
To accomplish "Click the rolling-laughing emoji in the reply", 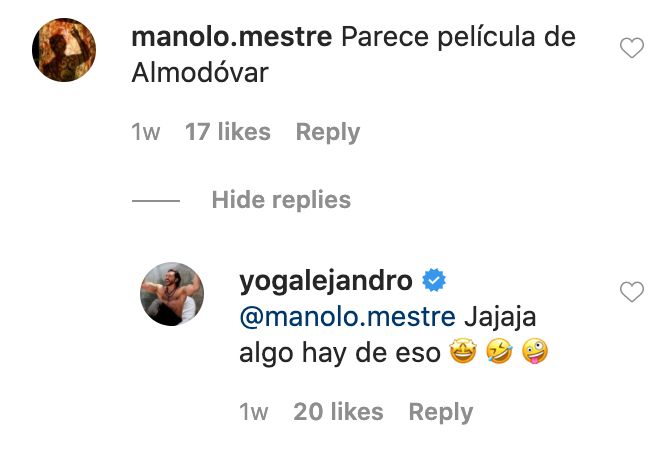I will [499, 351].
